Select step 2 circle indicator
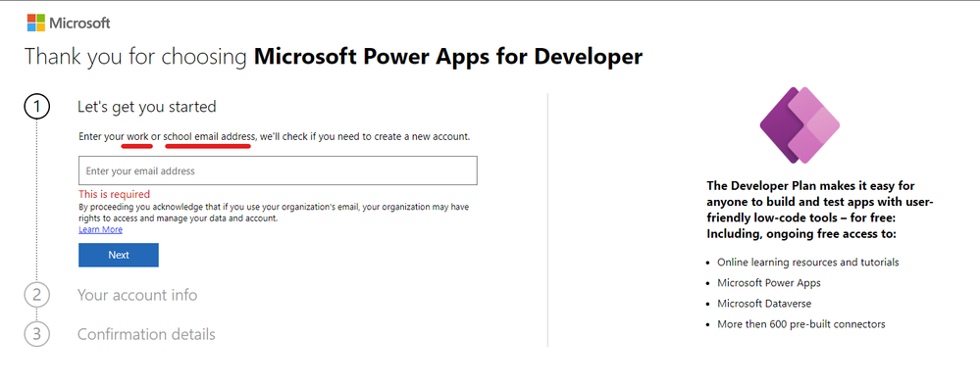 point(37,295)
